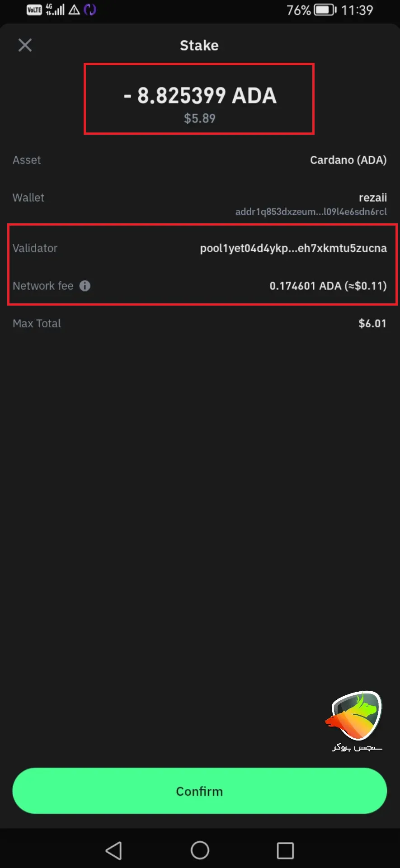The width and height of the screenshot is (400, 868).
Task: Tap the Cardano (ADA) asset value
Action: pos(348,160)
